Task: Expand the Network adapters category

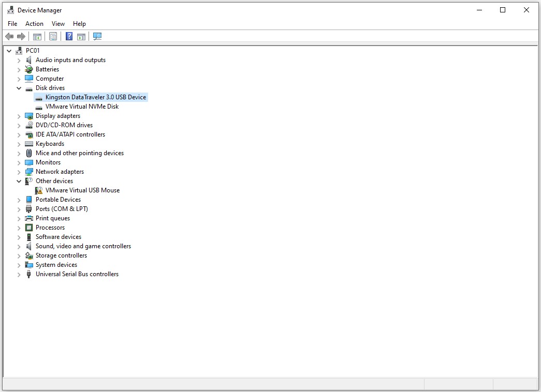Action: (19, 172)
